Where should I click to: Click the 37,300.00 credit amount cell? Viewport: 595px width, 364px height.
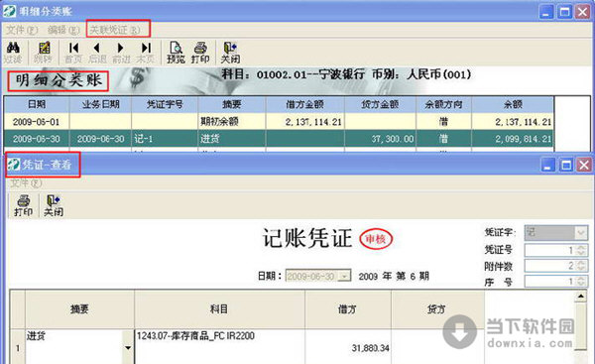tap(380, 139)
